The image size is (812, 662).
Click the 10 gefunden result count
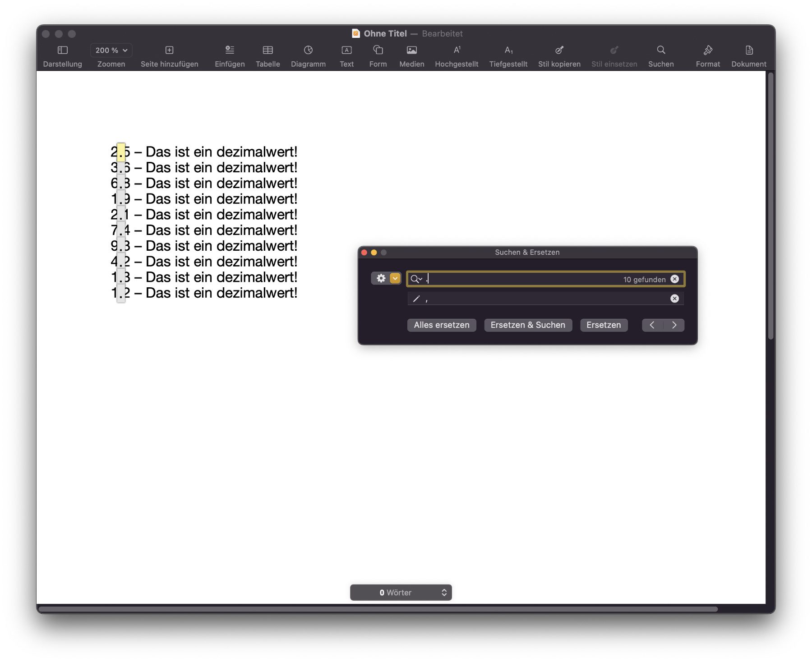(x=644, y=280)
